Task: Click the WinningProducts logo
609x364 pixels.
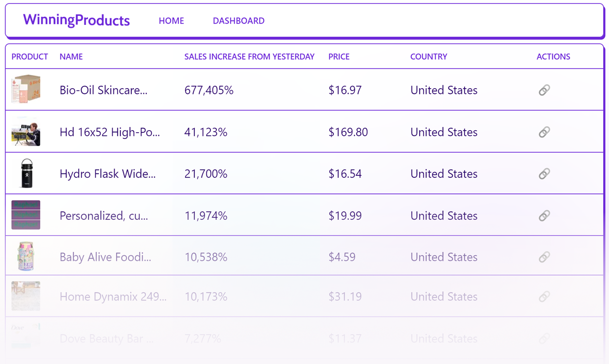Action: 76,20
